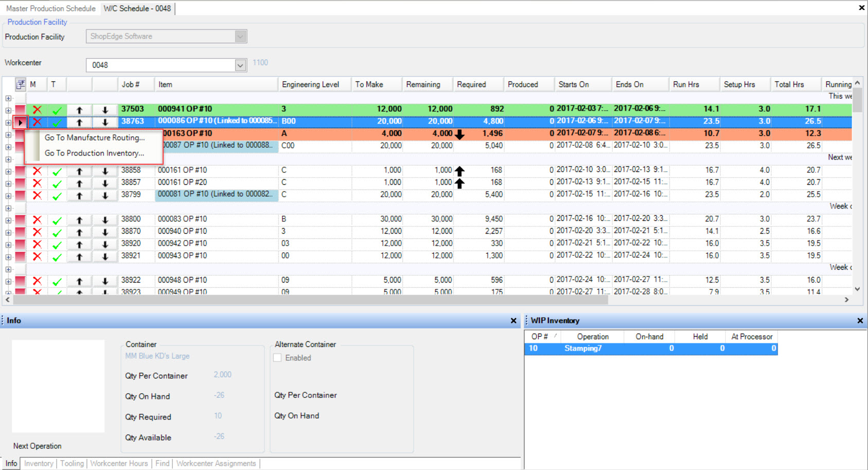This screenshot has height=470, width=868.
Task: Click the grid column chooser icon
Action: pos(21,84)
